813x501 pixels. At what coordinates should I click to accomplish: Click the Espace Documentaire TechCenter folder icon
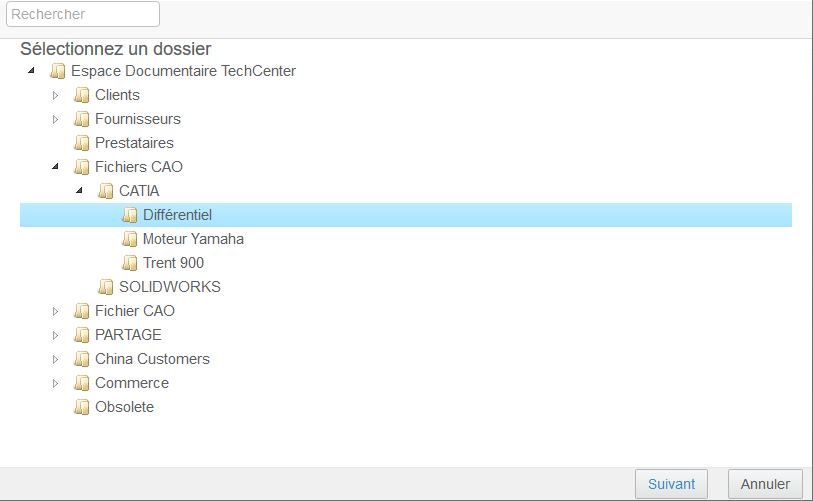tap(58, 71)
